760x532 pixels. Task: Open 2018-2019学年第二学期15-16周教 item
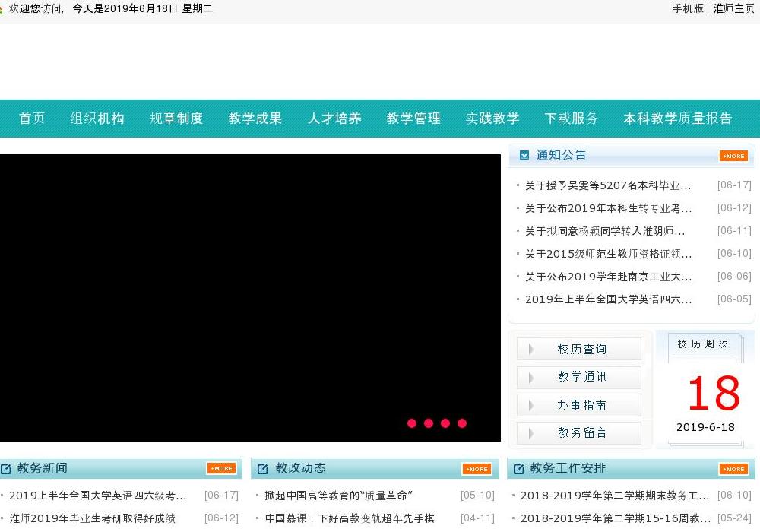tap(615, 518)
